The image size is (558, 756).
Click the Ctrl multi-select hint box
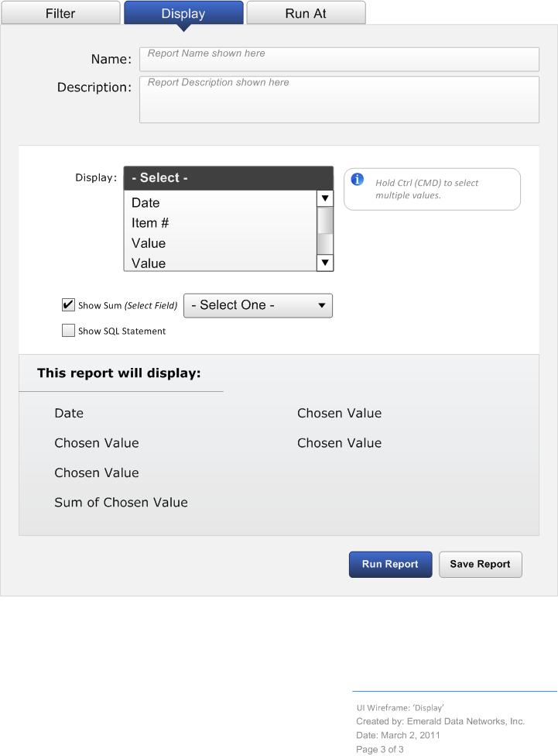click(432, 189)
